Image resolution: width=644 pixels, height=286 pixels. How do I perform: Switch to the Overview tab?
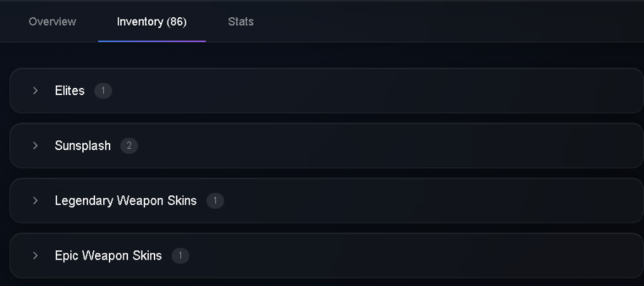click(x=52, y=21)
